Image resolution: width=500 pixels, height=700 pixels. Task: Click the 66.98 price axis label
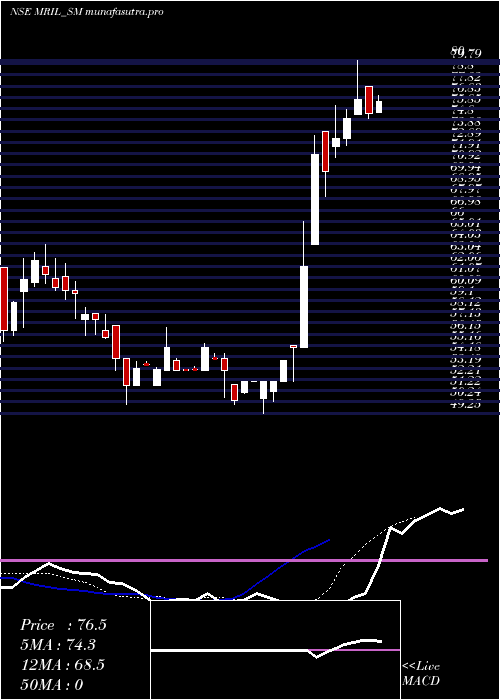pyautogui.click(x=466, y=203)
